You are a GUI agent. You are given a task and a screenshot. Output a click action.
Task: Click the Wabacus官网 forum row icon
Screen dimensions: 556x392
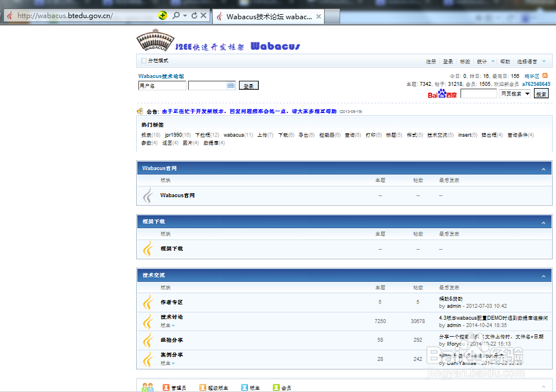(148, 195)
